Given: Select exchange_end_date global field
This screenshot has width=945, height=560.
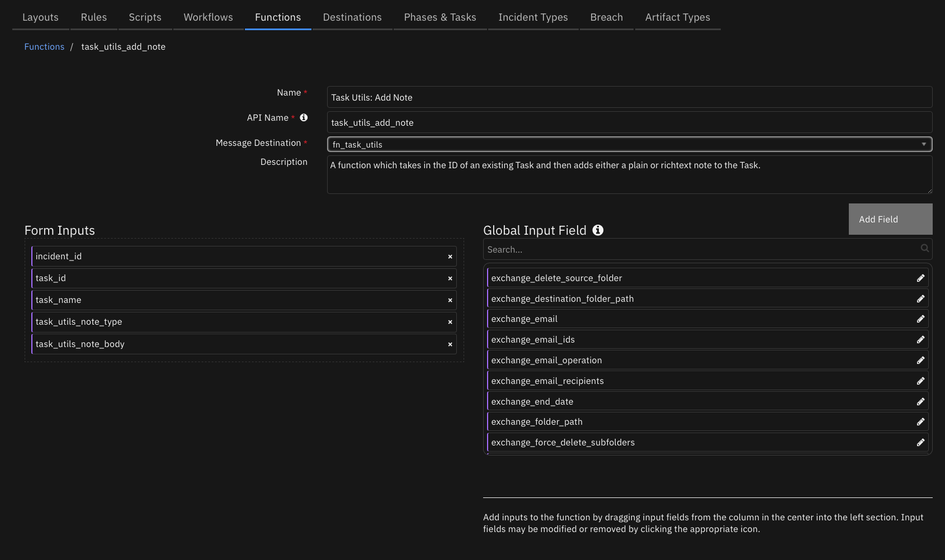Looking at the screenshot, I should tap(708, 402).
